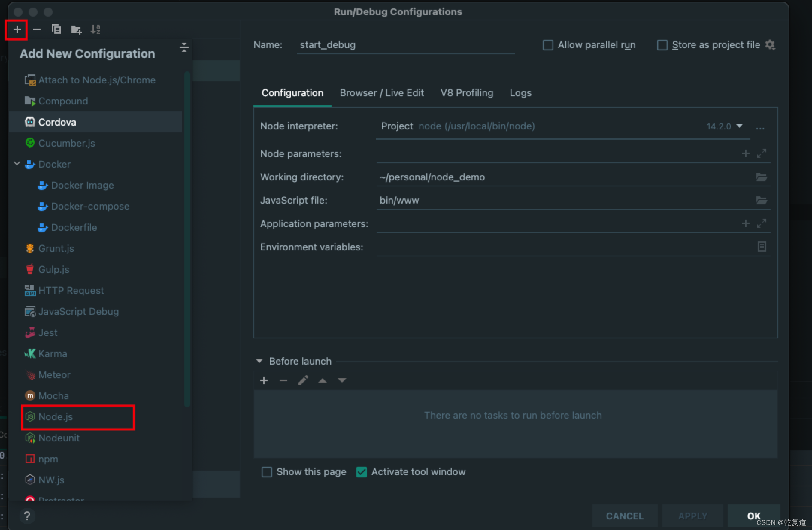This screenshot has height=530, width=812.
Task: Click the Working directory folder browse icon
Action: point(762,177)
